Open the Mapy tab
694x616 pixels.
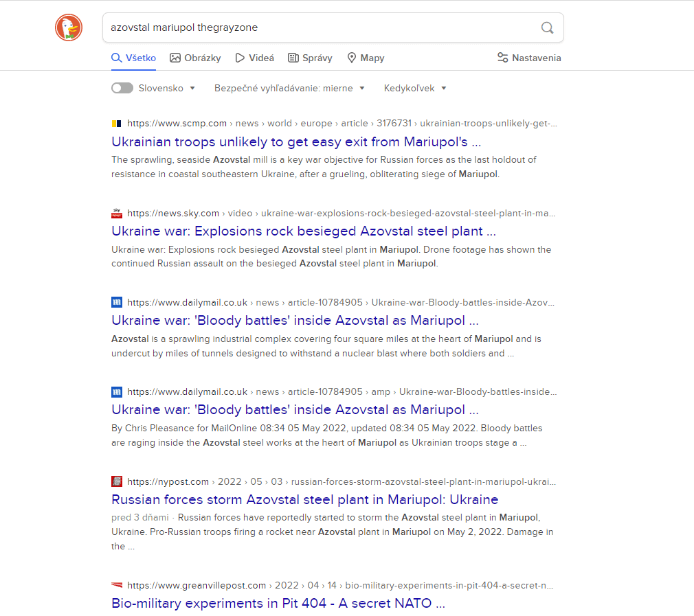(x=366, y=58)
